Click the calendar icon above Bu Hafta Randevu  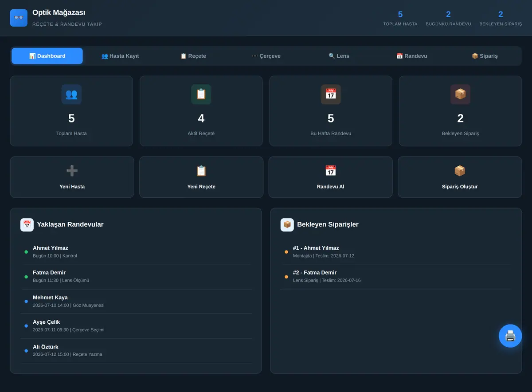(331, 94)
